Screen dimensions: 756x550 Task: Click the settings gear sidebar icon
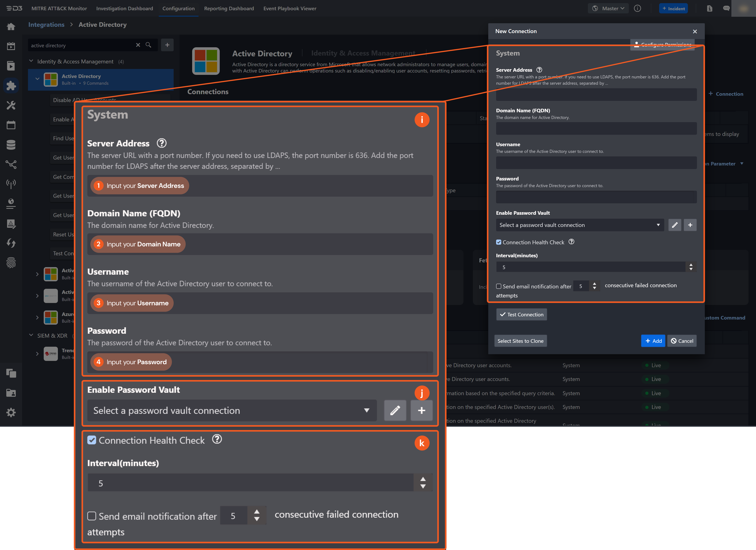pos(11,412)
